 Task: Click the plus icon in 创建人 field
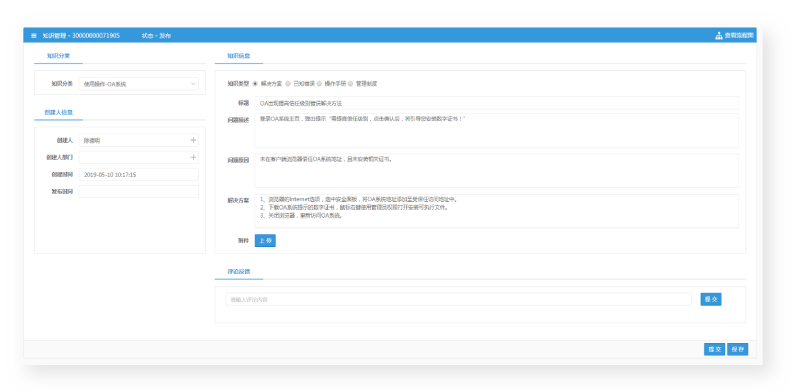(x=193, y=140)
